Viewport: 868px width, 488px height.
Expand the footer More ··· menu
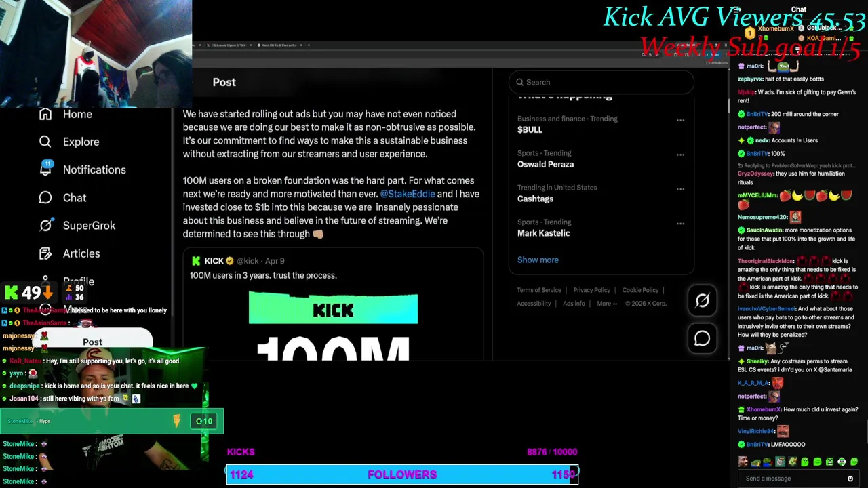click(607, 304)
